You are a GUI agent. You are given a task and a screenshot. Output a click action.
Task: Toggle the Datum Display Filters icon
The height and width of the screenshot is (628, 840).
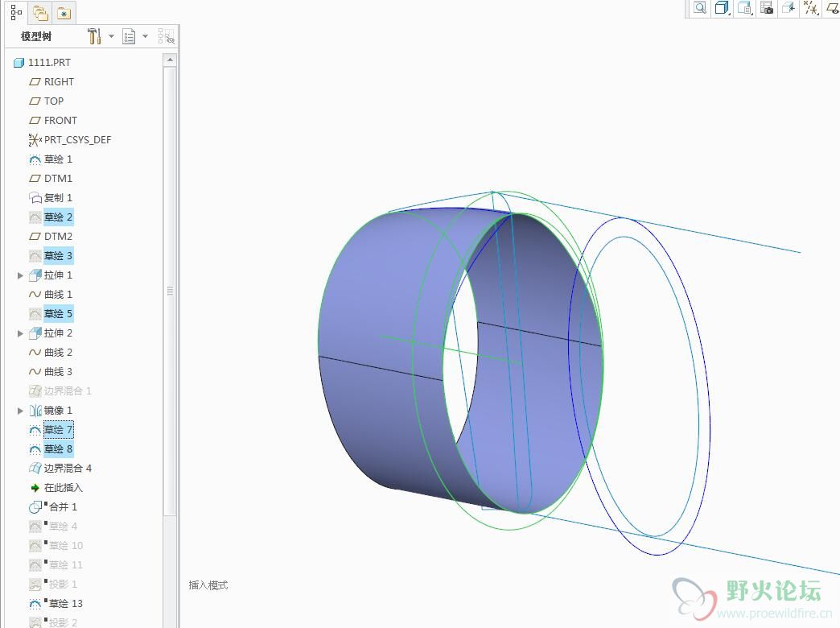pyautogui.click(x=811, y=7)
